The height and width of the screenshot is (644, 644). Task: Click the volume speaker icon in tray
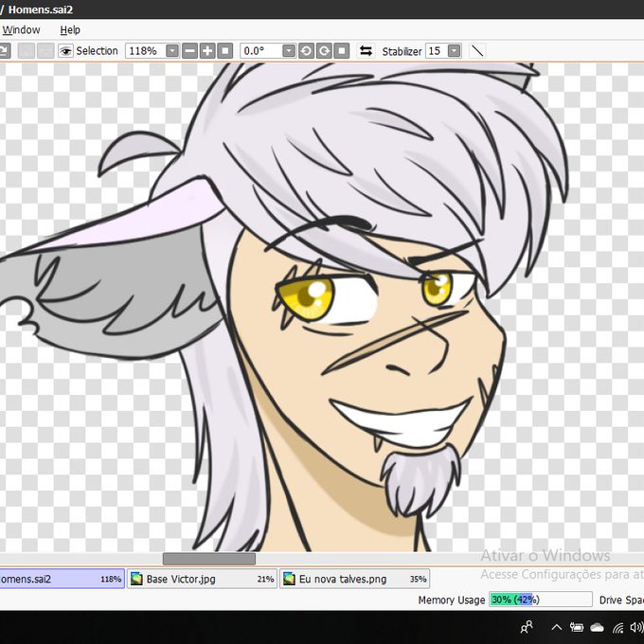636,627
